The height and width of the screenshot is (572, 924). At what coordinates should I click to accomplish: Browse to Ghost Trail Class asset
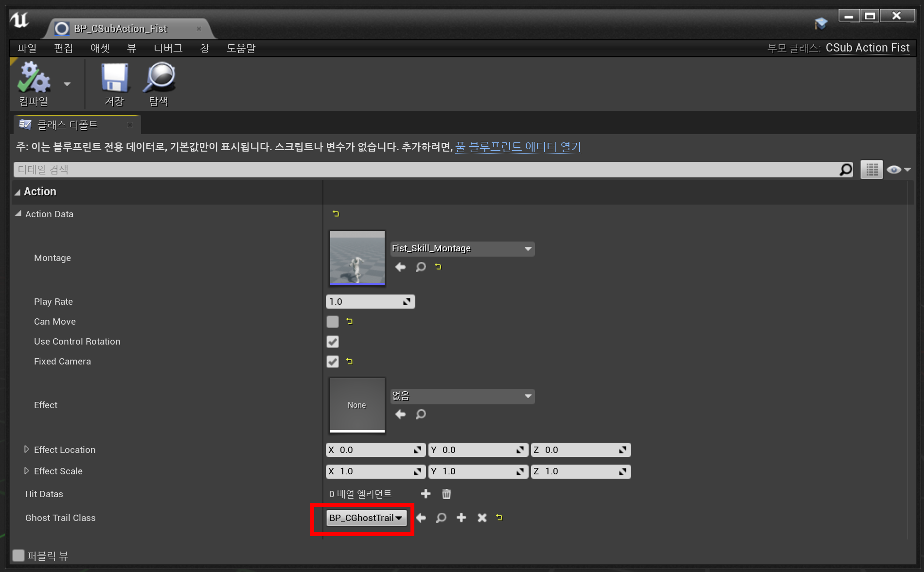click(x=441, y=518)
